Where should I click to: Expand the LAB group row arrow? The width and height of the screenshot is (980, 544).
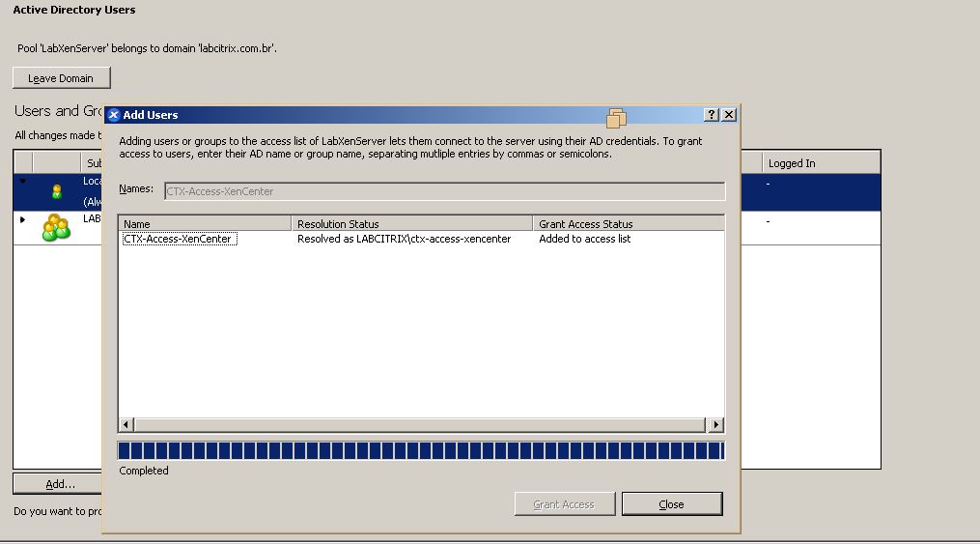[x=23, y=219]
